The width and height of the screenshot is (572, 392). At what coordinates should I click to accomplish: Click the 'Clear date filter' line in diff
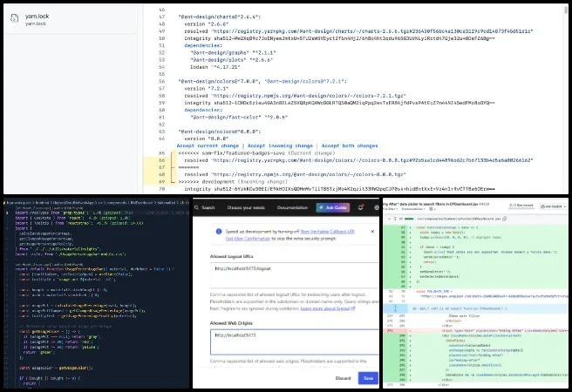coord(464,316)
